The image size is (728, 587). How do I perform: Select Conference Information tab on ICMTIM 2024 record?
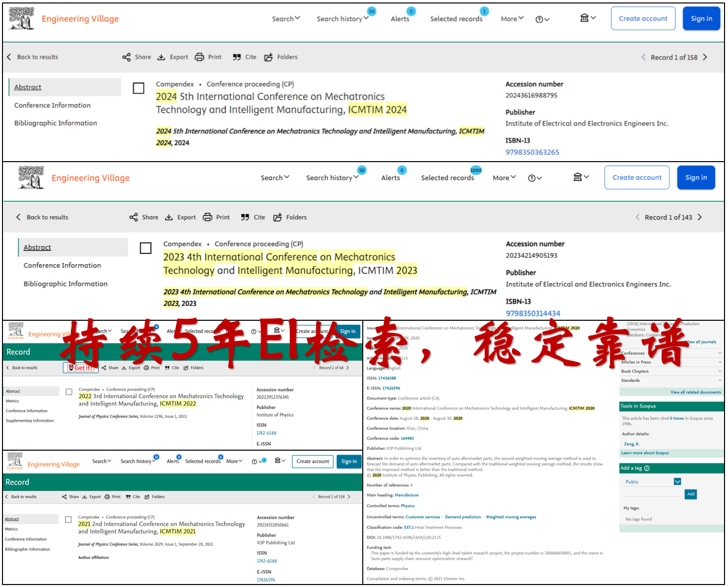53,105
